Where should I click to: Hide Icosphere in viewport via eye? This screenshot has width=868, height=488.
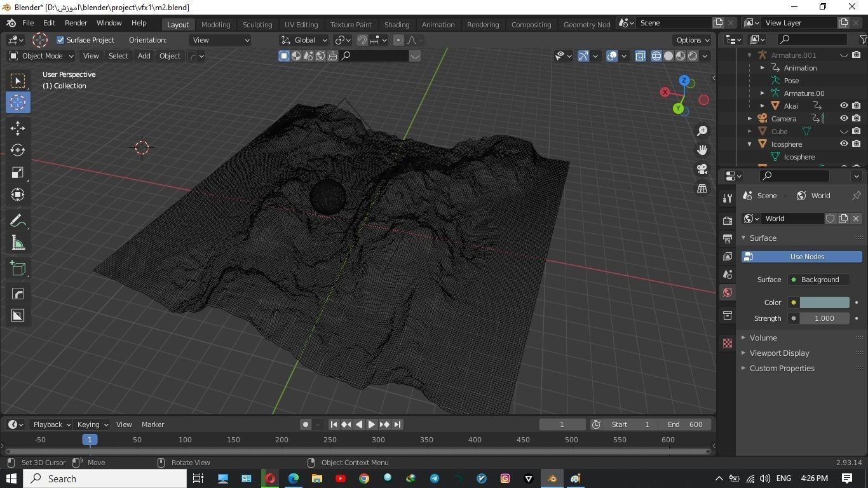(x=844, y=144)
